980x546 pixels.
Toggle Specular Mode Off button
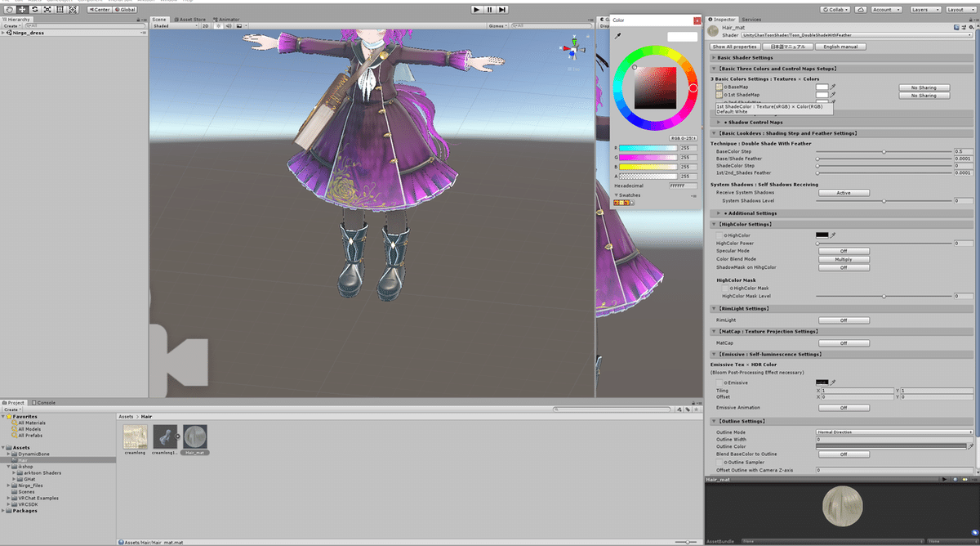[844, 251]
